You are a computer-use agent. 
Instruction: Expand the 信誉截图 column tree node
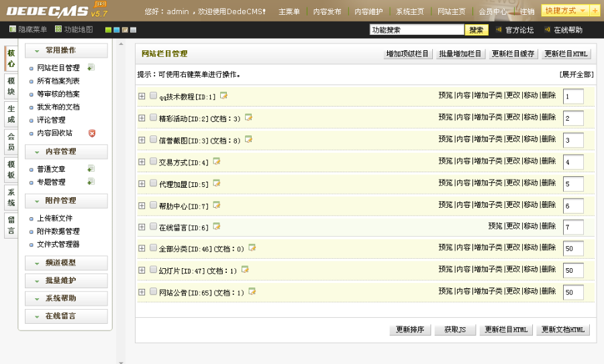point(142,140)
